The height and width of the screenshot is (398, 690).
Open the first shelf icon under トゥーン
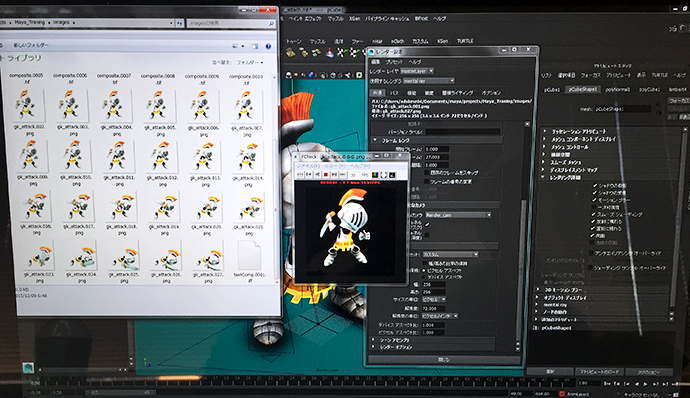(x=290, y=53)
